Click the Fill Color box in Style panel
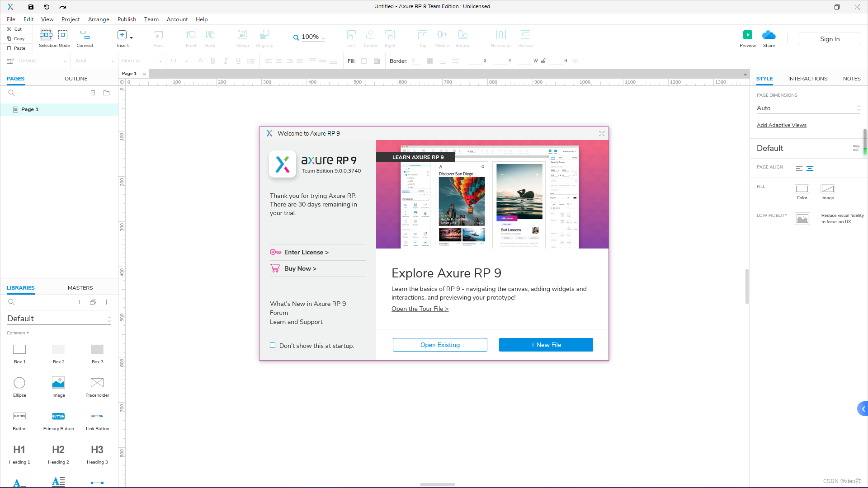 [802, 189]
